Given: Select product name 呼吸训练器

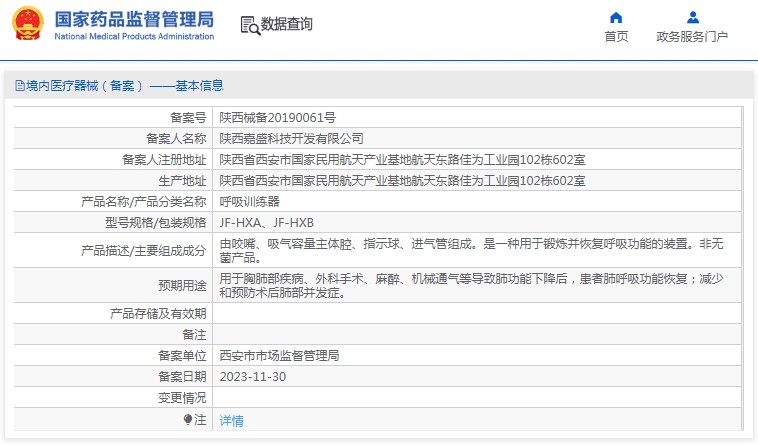Looking at the screenshot, I should 249,201.
